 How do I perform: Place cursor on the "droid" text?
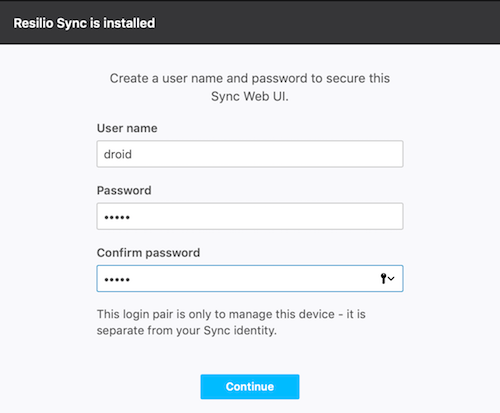pos(118,154)
